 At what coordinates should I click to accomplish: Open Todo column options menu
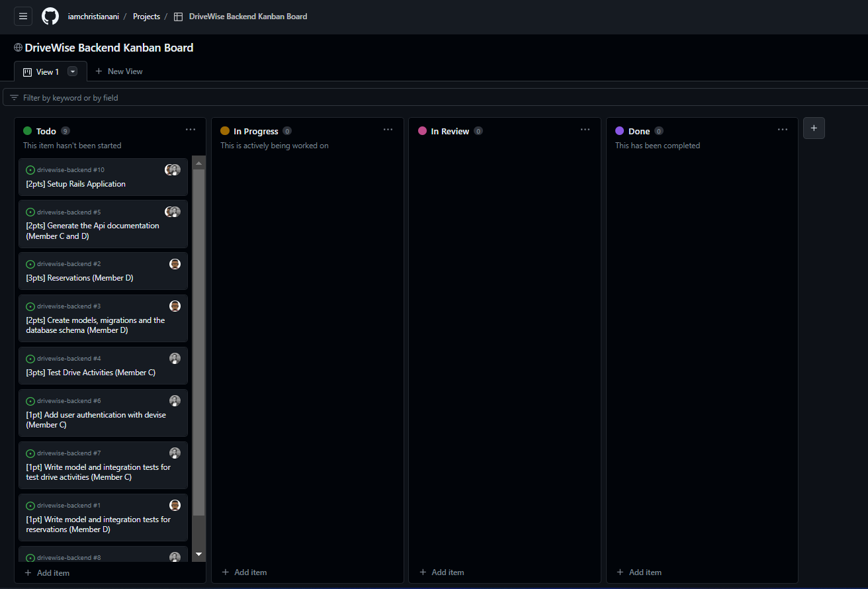[x=191, y=130]
